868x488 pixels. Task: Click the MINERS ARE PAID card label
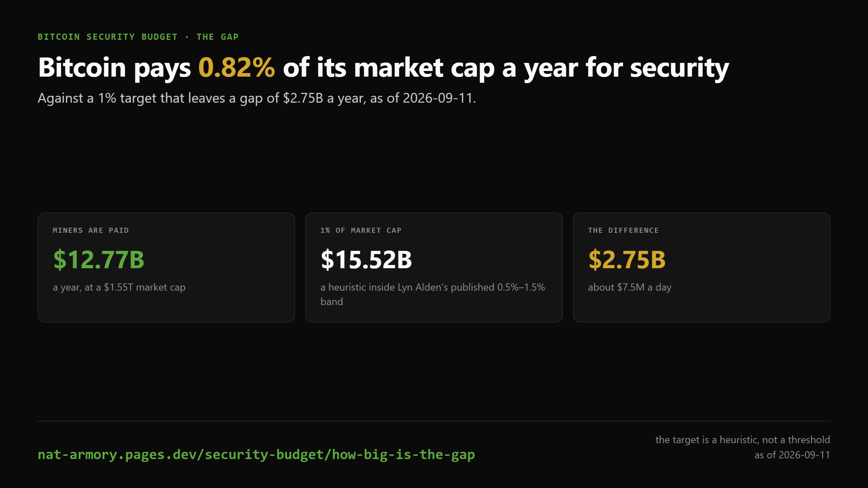(91, 230)
